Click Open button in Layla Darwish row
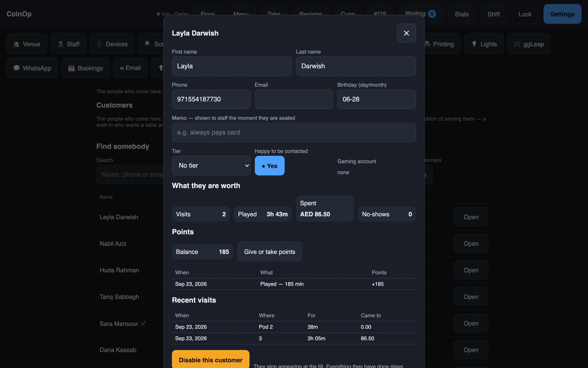 [471, 217]
